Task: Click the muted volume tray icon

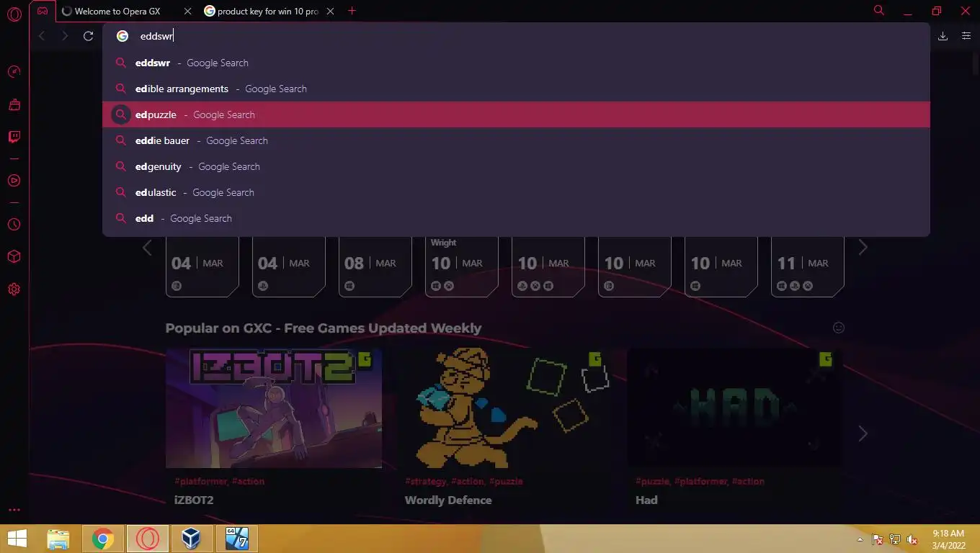Action: coord(912,539)
